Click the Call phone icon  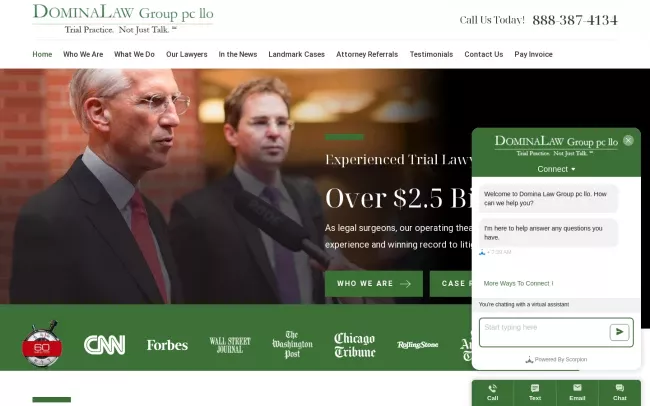point(492,389)
